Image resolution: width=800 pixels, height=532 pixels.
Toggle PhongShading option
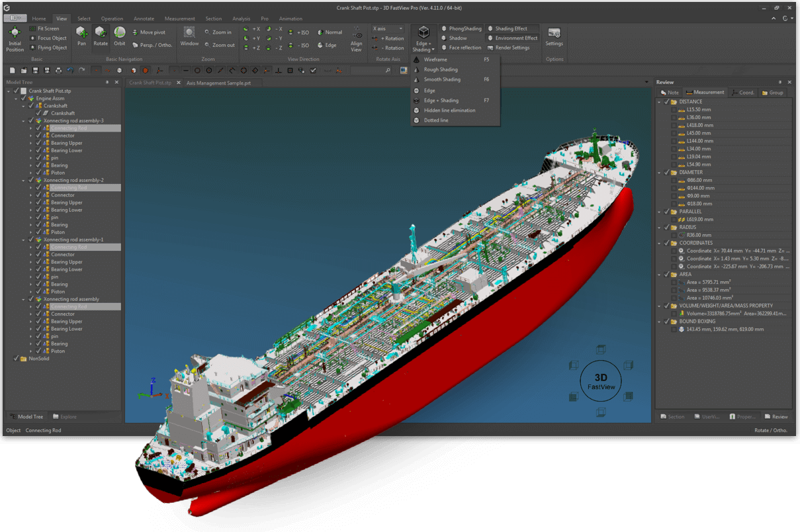462,28
